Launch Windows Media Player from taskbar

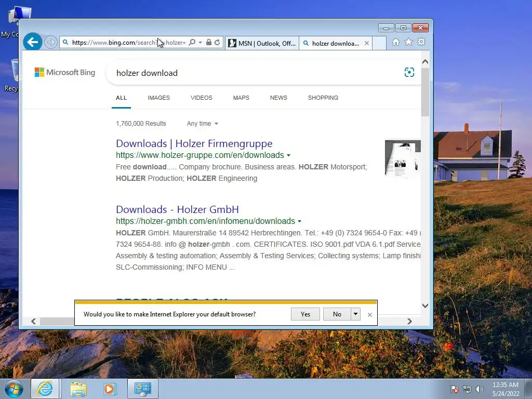[x=110, y=389]
